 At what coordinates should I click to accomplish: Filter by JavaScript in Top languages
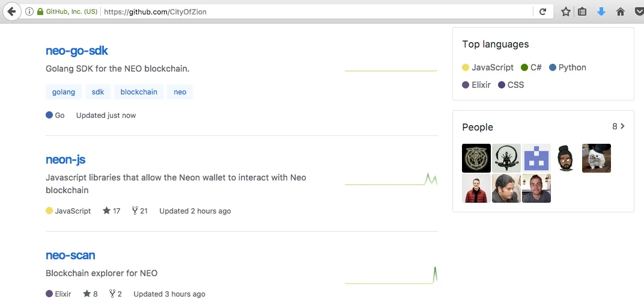tap(488, 67)
